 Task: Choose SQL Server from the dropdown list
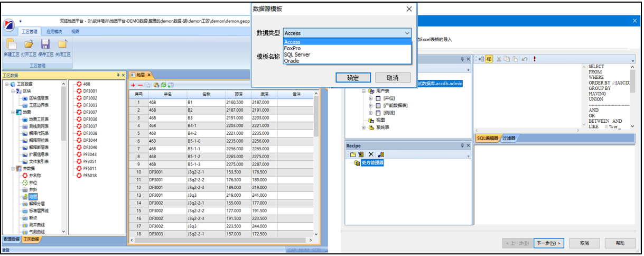coord(297,54)
